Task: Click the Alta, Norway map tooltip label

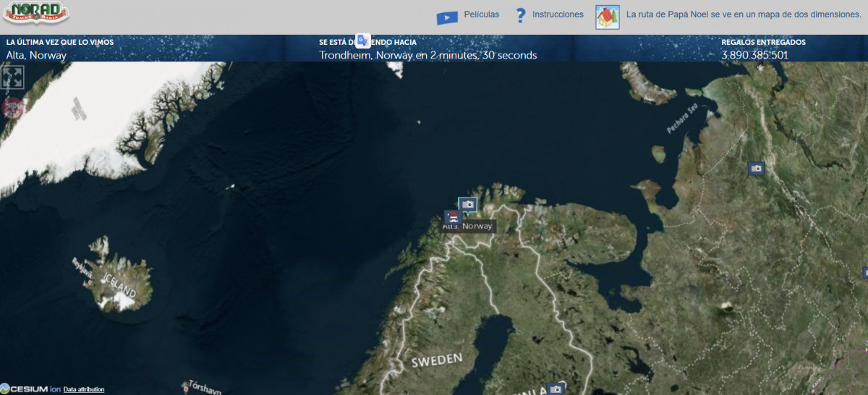Action: click(468, 226)
